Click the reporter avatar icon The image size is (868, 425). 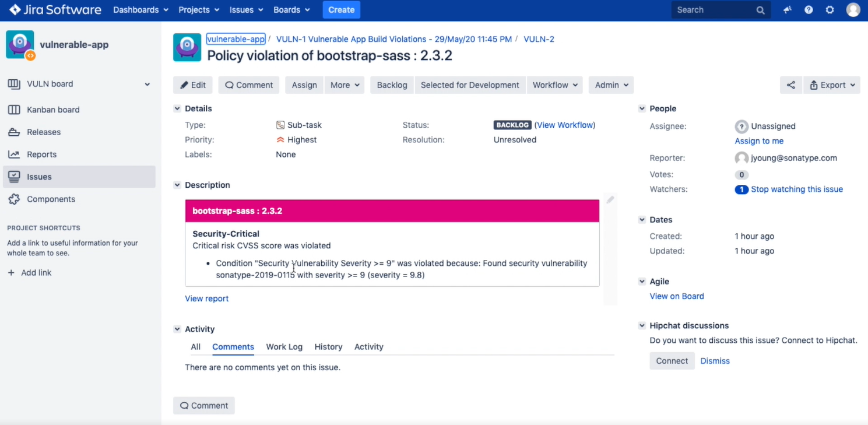(742, 158)
